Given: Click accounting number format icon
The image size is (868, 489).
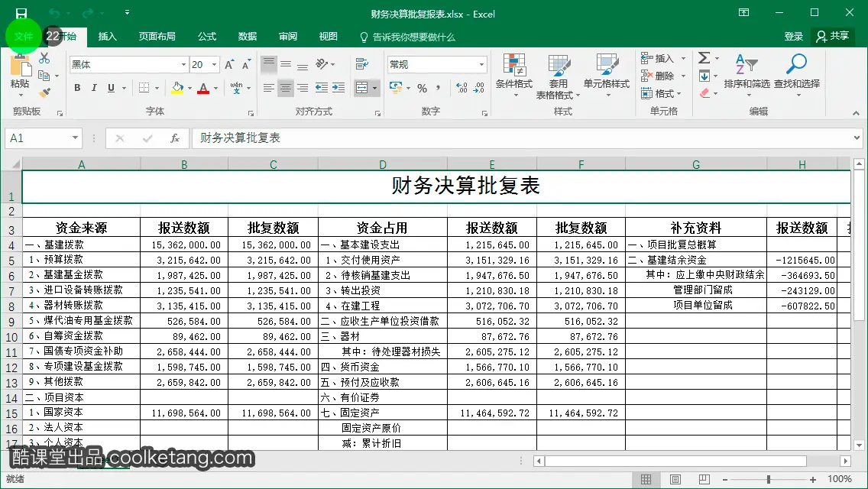Looking at the screenshot, I should coord(397,88).
